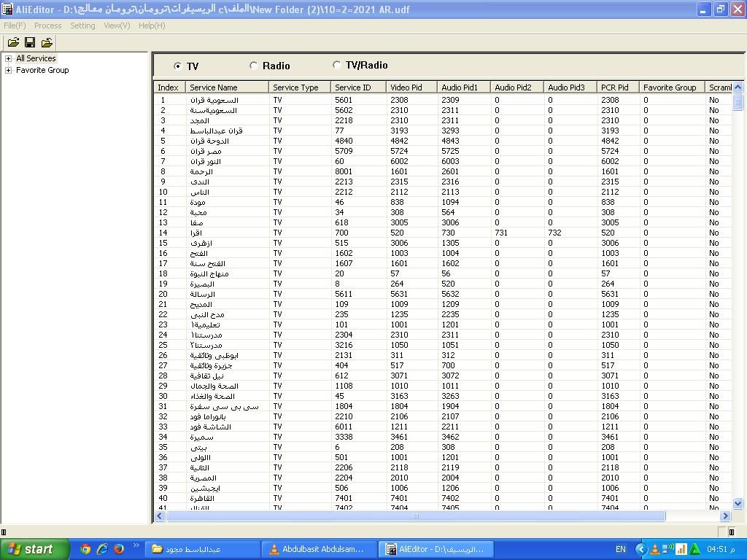Show more quick launch items via chevron

pos(136,546)
